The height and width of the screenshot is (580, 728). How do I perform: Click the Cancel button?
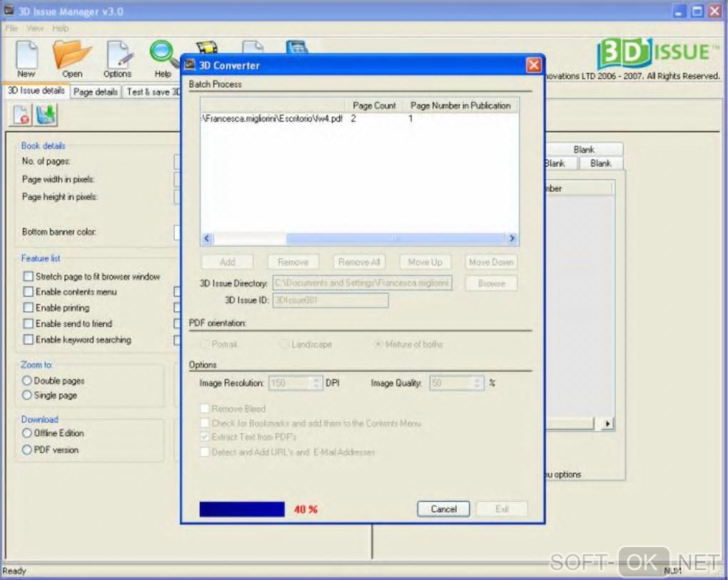[443, 509]
